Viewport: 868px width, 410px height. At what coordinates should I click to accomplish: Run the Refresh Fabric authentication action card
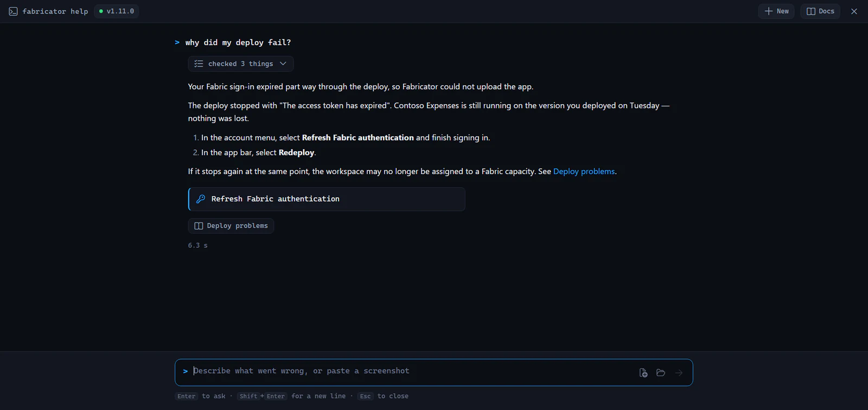327,199
